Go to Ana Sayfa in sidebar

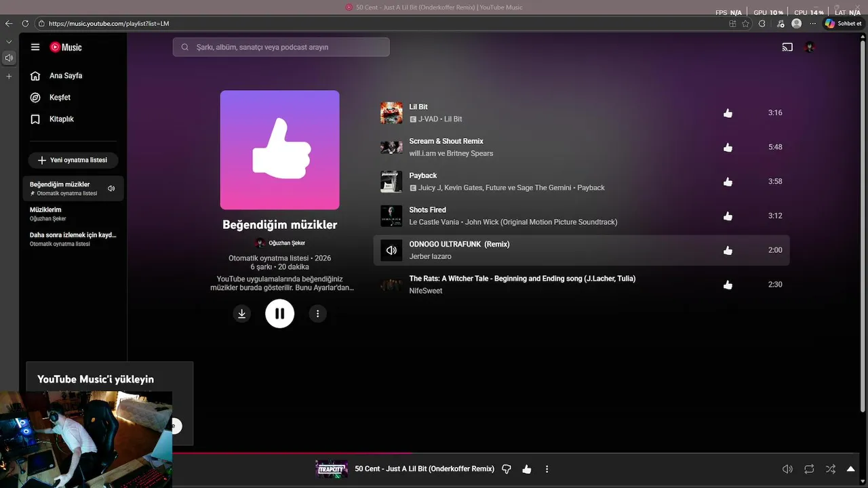point(56,76)
